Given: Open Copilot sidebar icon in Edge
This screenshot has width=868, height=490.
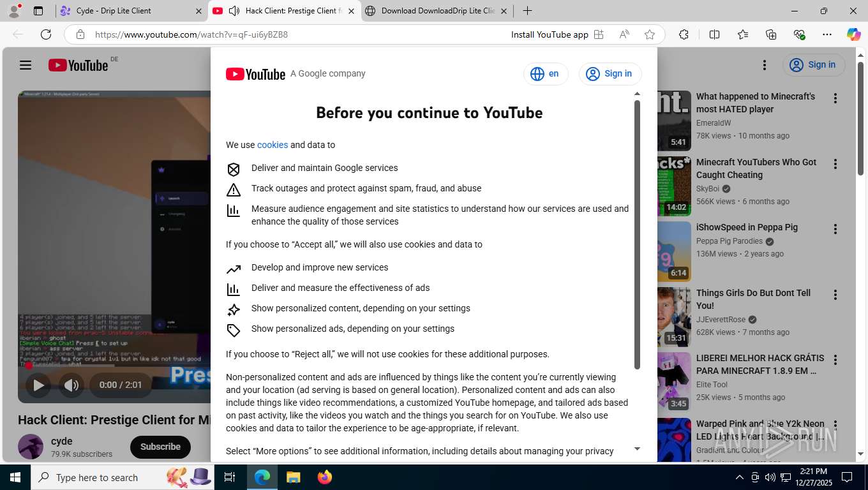Looking at the screenshot, I should coord(853,34).
